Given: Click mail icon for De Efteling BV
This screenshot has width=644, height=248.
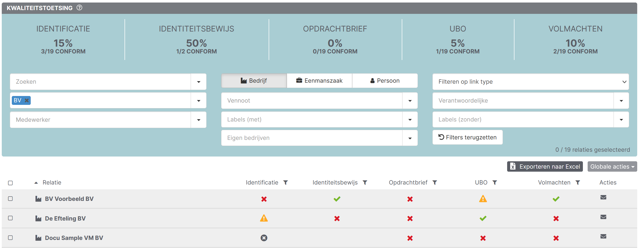Looking at the screenshot, I should [603, 217].
